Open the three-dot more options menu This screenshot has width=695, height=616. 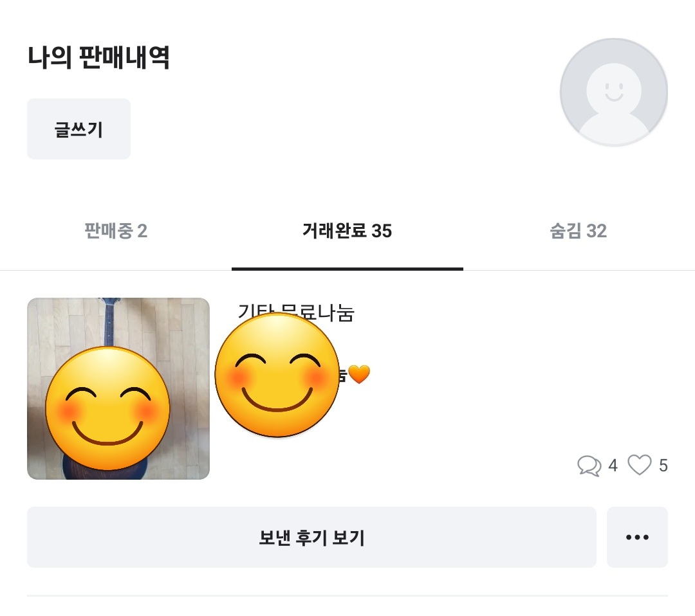pos(637,538)
